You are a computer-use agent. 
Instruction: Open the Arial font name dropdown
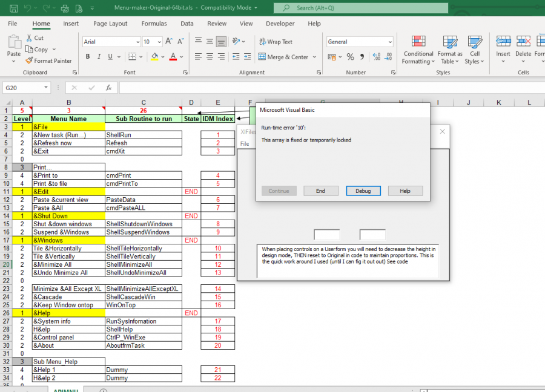[x=137, y=42]
